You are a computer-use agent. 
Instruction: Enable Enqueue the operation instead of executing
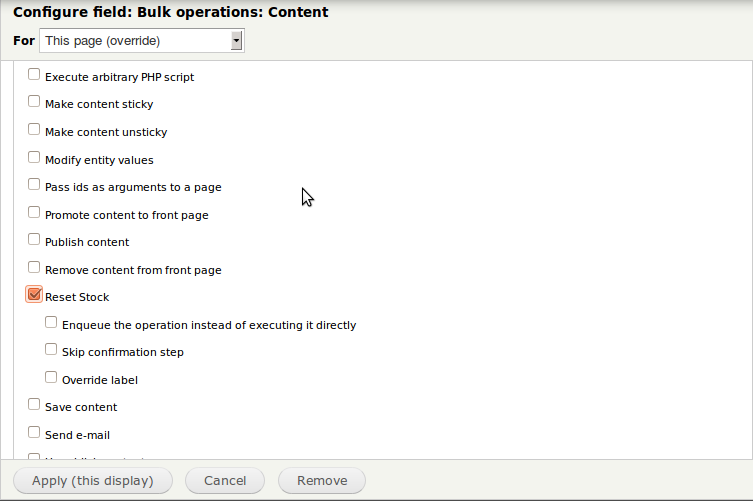51,323
